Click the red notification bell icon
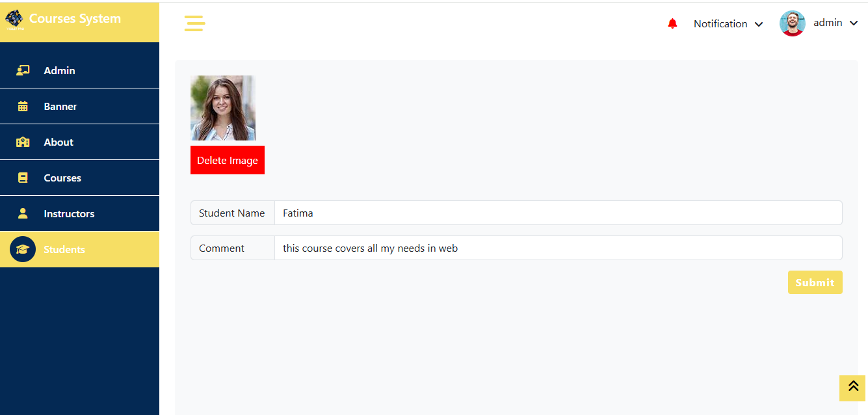Screen dimensions: 868x415 [672, 24]
